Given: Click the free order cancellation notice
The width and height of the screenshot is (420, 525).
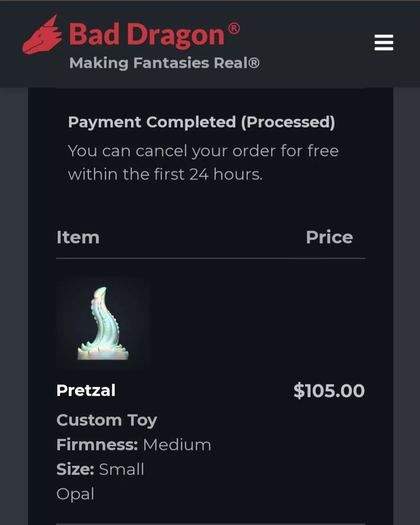Looking at the screenshot, I should (x=203, y=151).
